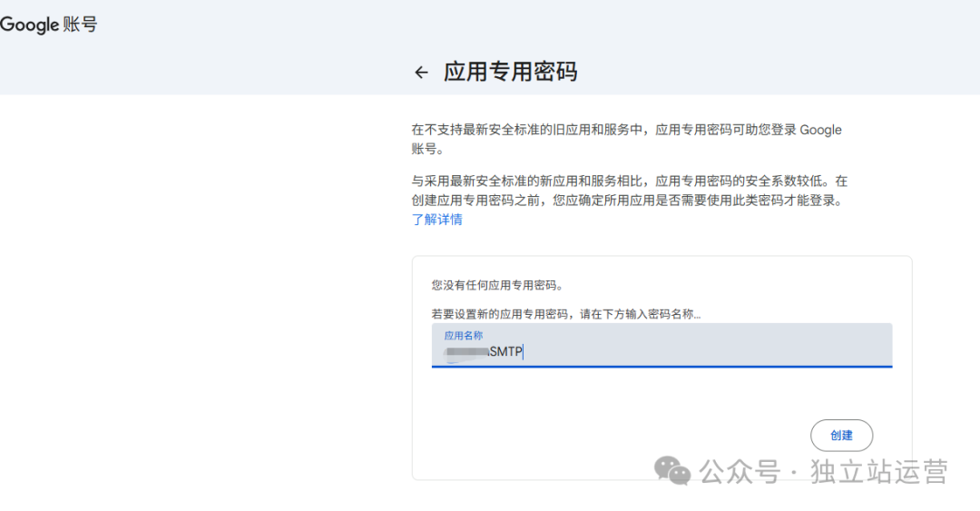
Task: Open the 了解详情 link
Action: [x=436, y=220]
